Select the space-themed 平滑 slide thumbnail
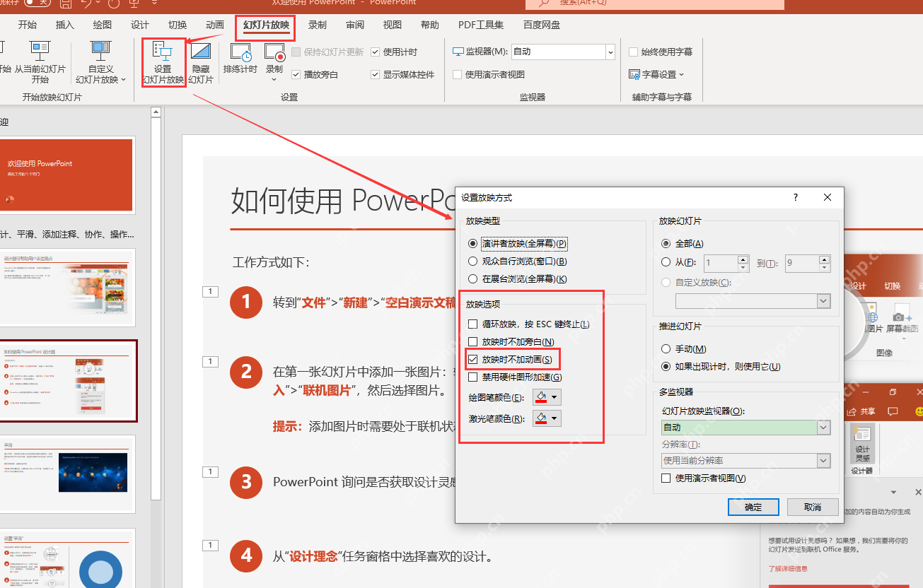This screenshot has height=588, width=923. coord(66,473)
